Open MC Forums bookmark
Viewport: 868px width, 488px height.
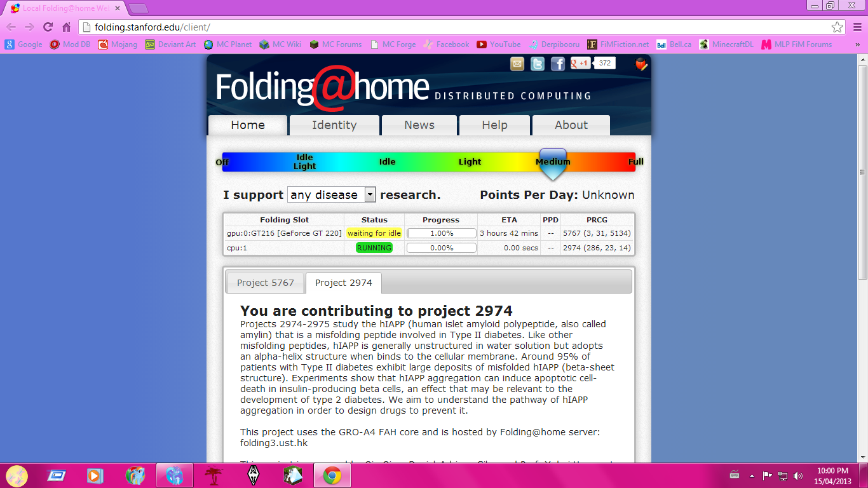[x=336, y=44]
